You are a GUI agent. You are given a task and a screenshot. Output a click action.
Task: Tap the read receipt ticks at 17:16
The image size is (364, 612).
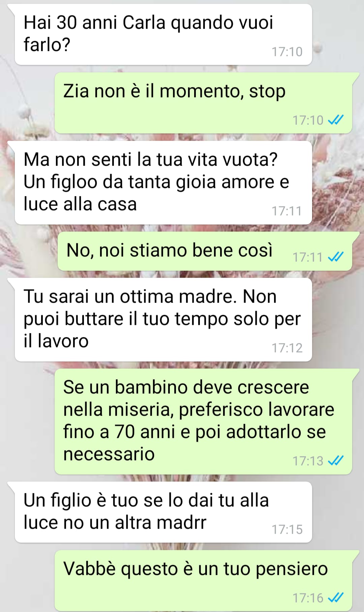tap(336, 597)
